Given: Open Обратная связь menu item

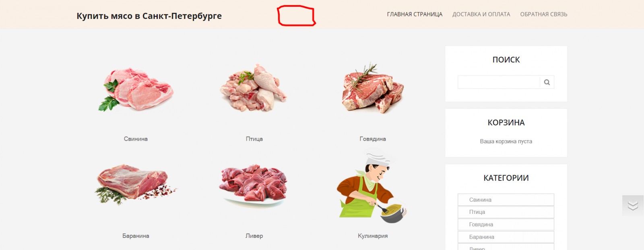Looking at the screenshot, I should click(543, 14).
